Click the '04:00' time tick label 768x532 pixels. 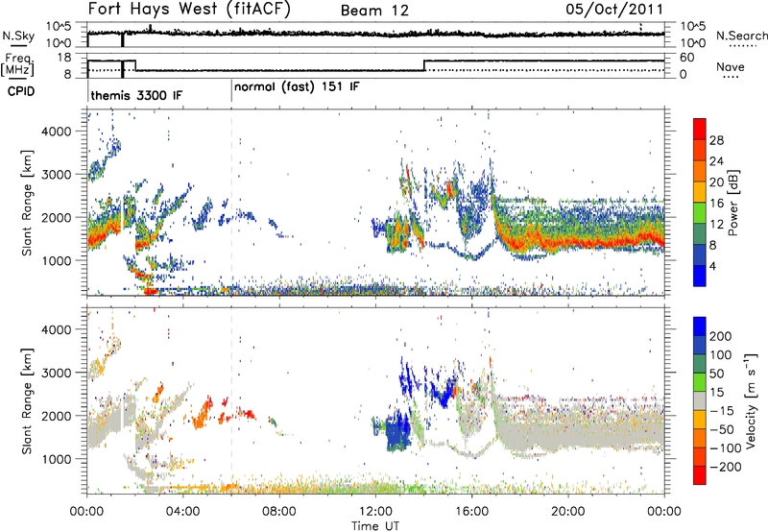pyautogui.click(x=183, y=512)
